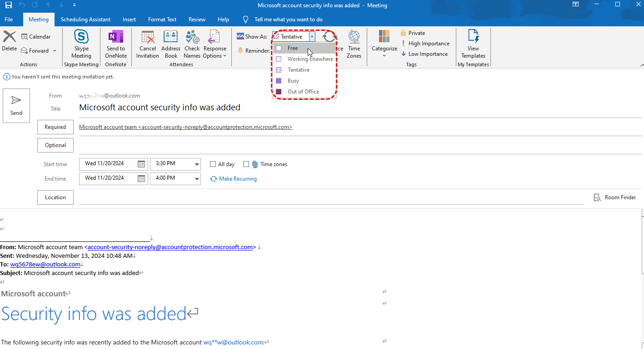This screenshot has height=349, width=644.
Task: Open the wq5678ew@outlook.com link on the To line
Action: pos(45,264)
